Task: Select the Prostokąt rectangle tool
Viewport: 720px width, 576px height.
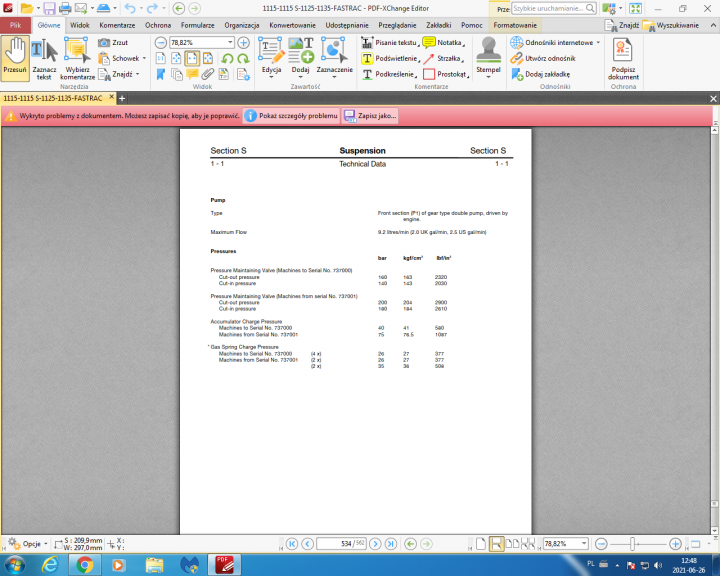Action: (x=444, y=74)
